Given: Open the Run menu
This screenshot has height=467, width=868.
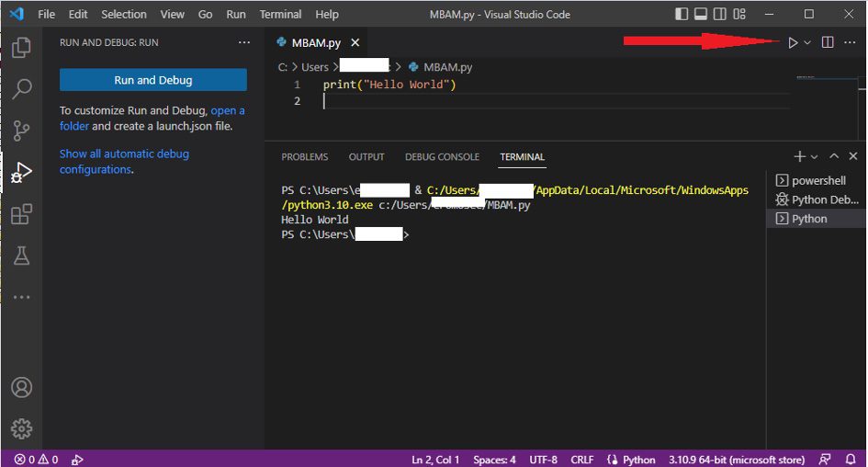Looking at the screenshot, I should click(x=236, y=15).
